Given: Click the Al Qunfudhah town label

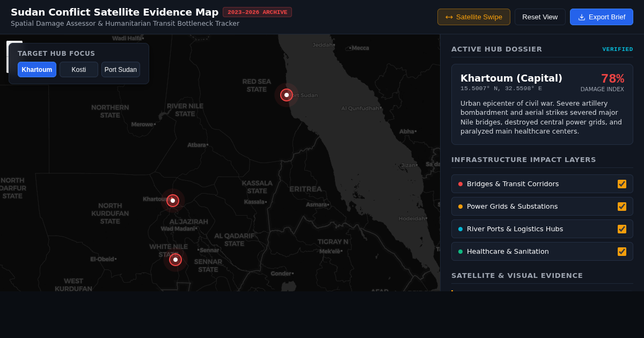Looking at the screenshot, I should pyautogui.click(x=361, y=108).
